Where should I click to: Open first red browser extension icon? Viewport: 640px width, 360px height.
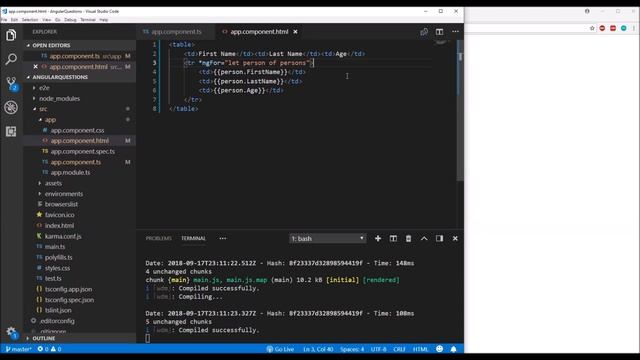click(x=602, y=28)
